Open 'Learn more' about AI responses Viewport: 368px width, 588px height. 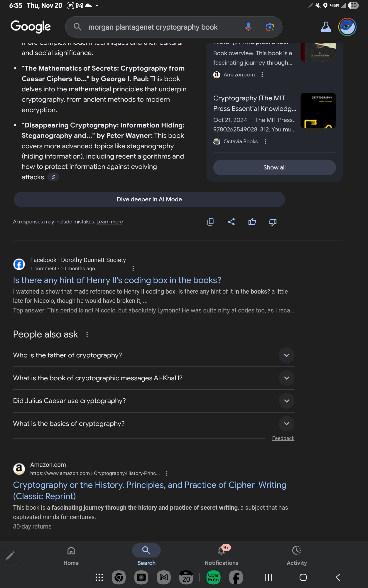tap(110, 222)
